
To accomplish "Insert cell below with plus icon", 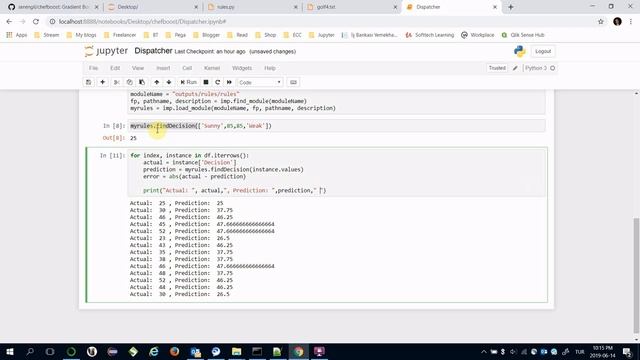I will pyautogui.click(x=102, y=82).
